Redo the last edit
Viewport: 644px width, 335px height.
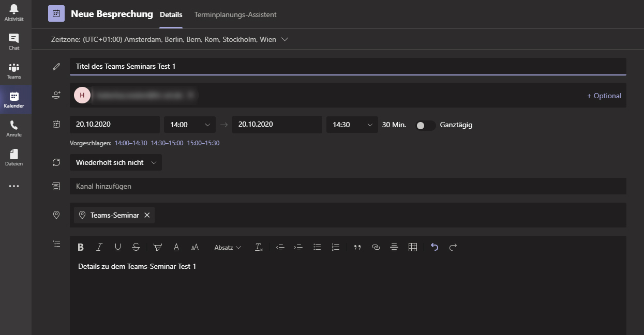(453, 248)
